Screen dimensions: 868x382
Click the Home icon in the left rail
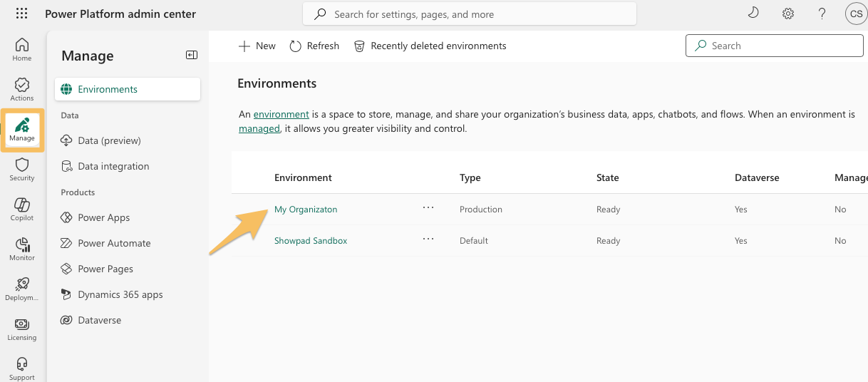tap(22, 49)
